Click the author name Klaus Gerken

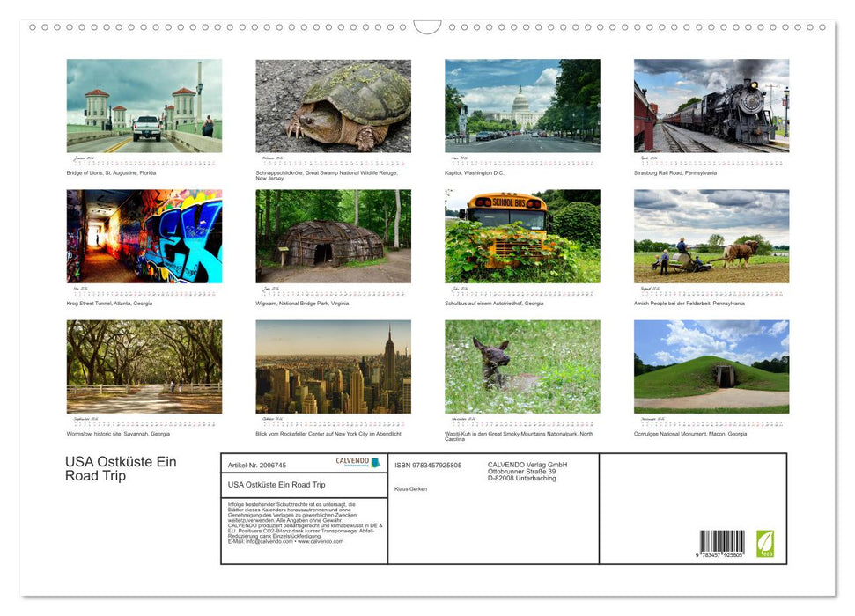[411, 488]
